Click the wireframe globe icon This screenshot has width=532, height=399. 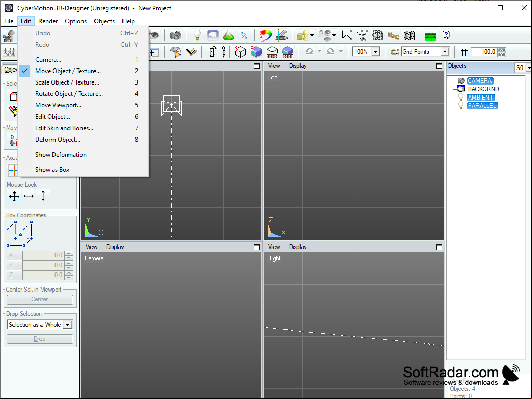pos(377,35)
